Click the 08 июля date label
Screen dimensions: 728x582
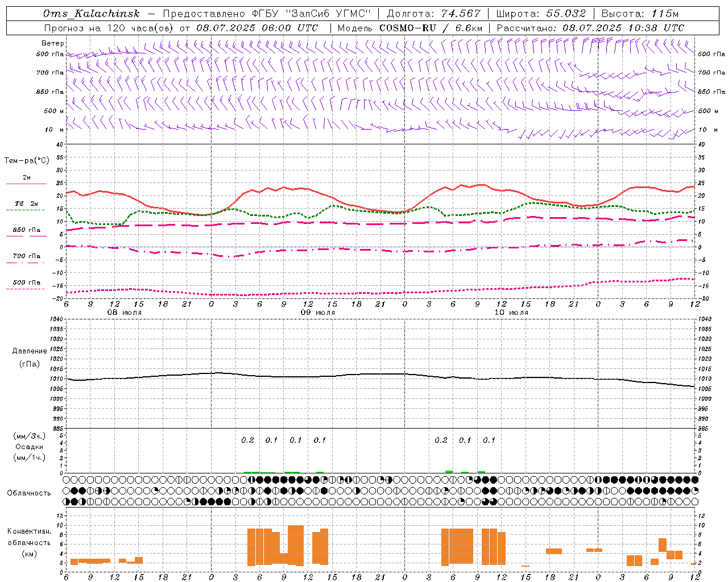(125, 313)
